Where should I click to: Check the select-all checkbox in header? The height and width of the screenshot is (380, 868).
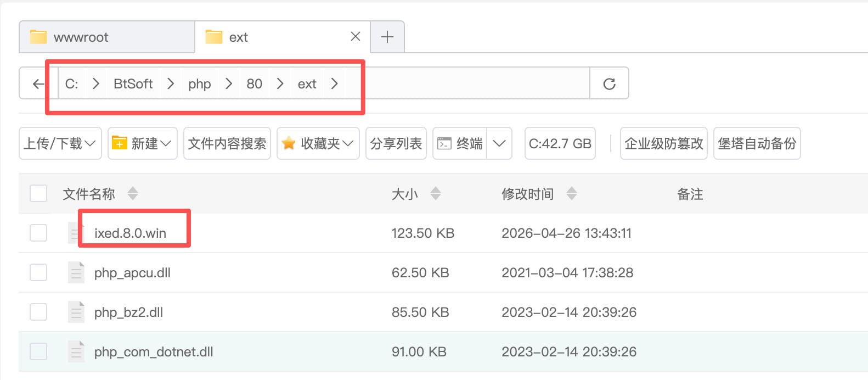(x=38, y=194)
